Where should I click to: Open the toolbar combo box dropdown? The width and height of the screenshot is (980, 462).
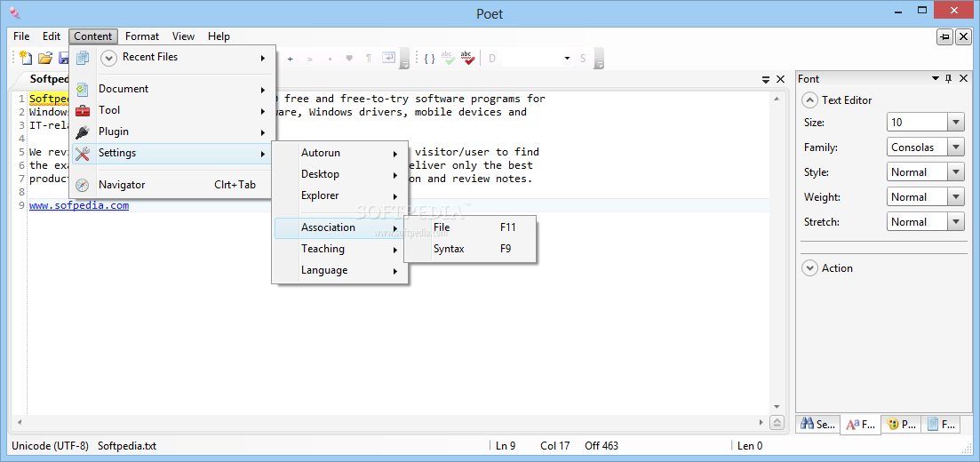(567, 58)
